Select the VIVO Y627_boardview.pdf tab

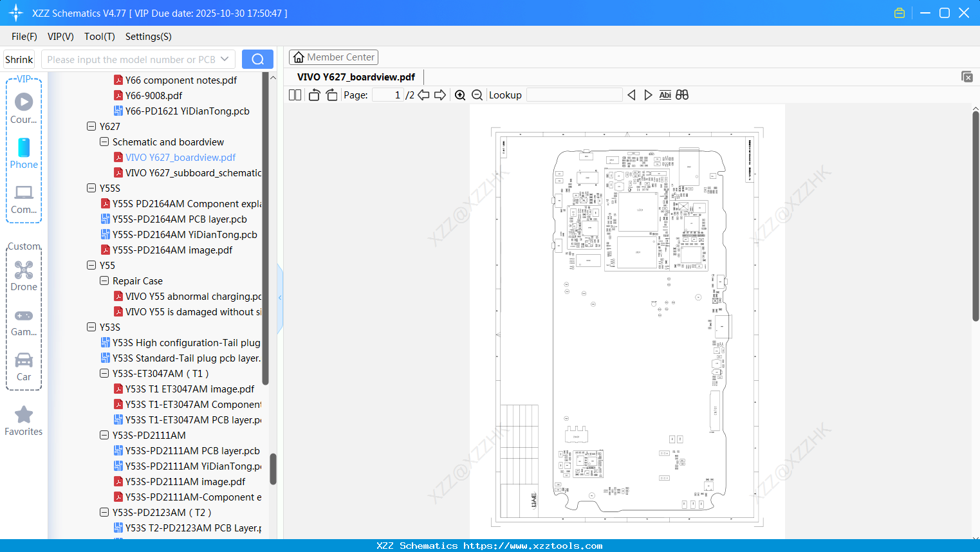coord(356,77)
